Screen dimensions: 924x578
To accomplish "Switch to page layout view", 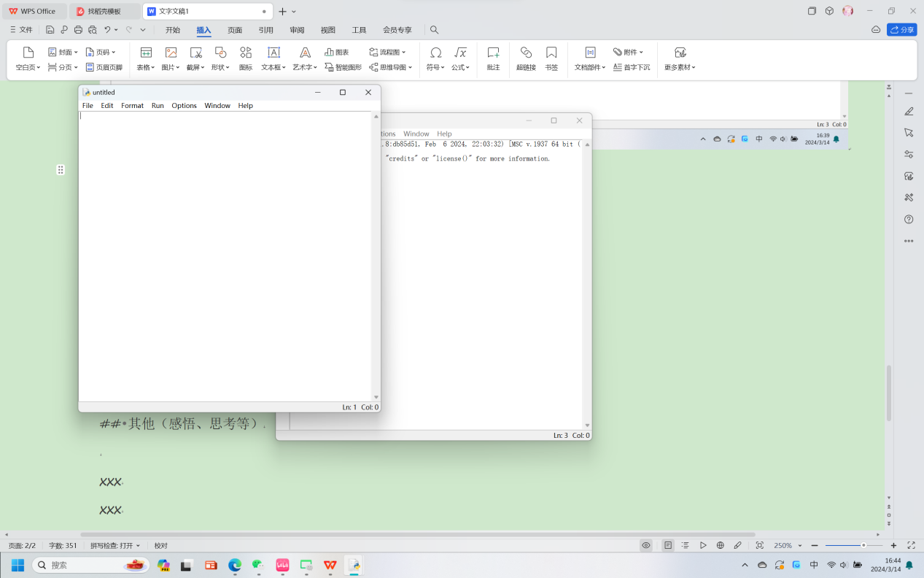I will 667,545.
